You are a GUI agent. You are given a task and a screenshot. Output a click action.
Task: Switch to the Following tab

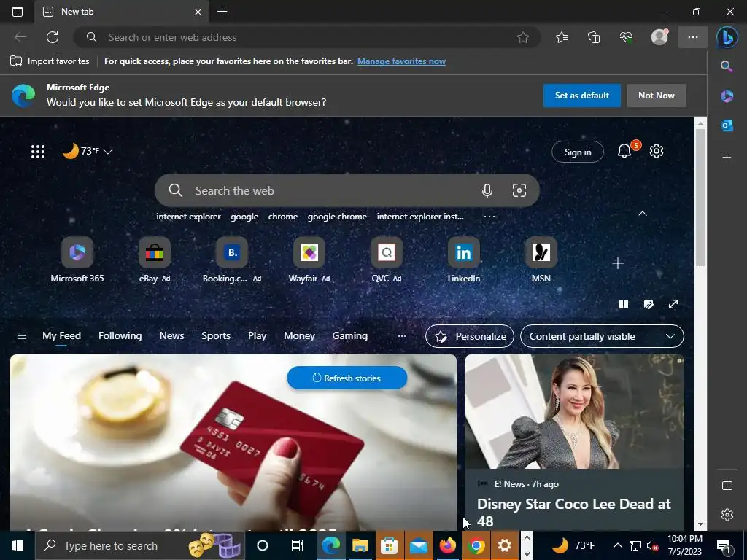tap(120, 335)
